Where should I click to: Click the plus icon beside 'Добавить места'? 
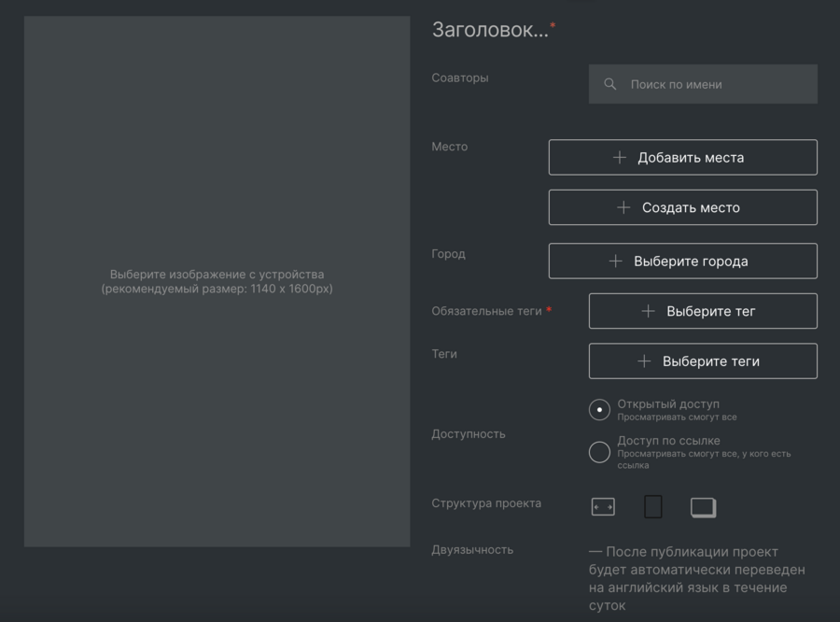point(620,158)
